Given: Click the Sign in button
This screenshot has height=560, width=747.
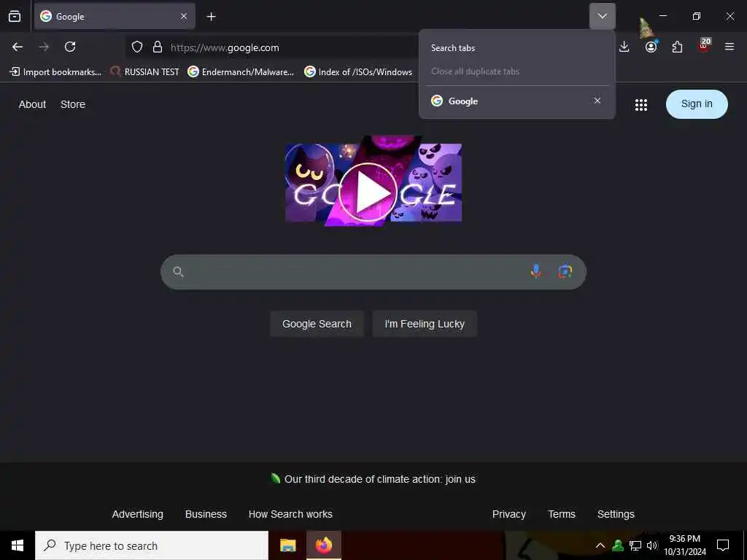Looking at the screenshot, I should coord(697,104).
